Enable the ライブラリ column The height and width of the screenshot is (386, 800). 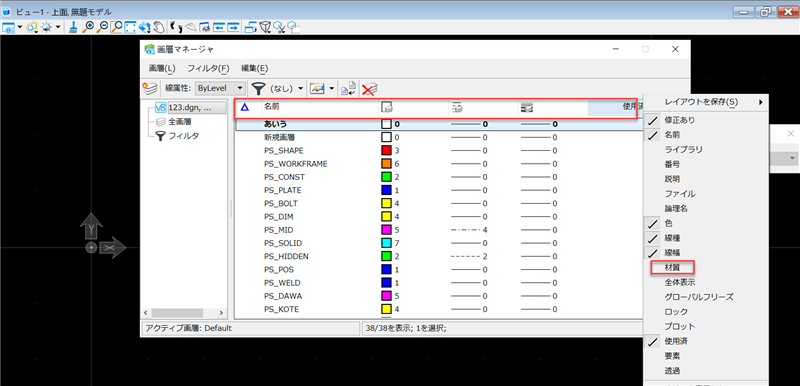click(683, 149)
